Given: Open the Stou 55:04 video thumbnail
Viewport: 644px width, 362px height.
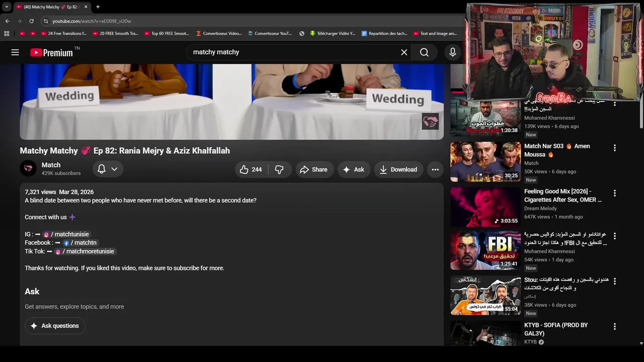Looking at the screenshot, I should [486, 295].
